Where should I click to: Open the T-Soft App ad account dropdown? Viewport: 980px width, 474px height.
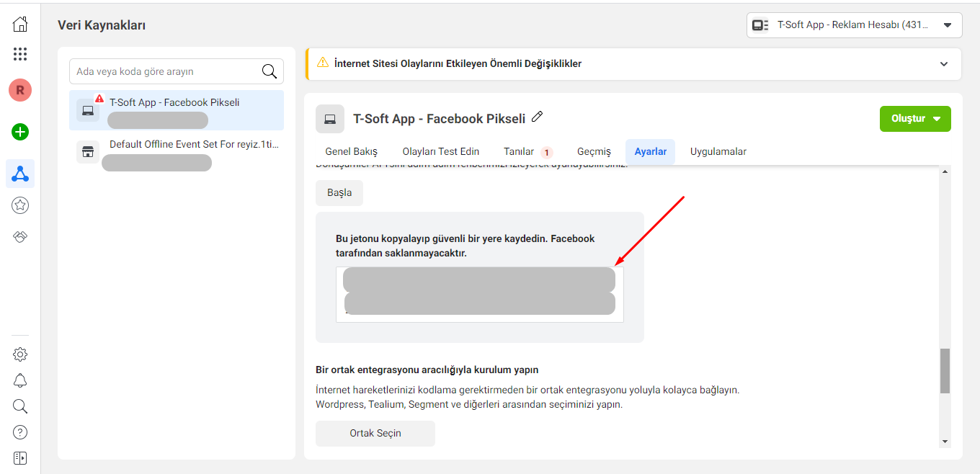pos(855,24)
